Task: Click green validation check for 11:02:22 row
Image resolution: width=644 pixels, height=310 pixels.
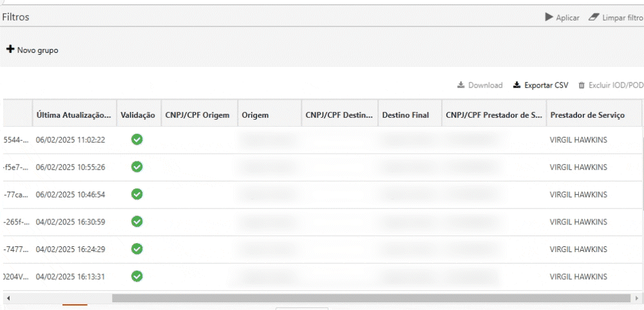Action: point(137,139)
